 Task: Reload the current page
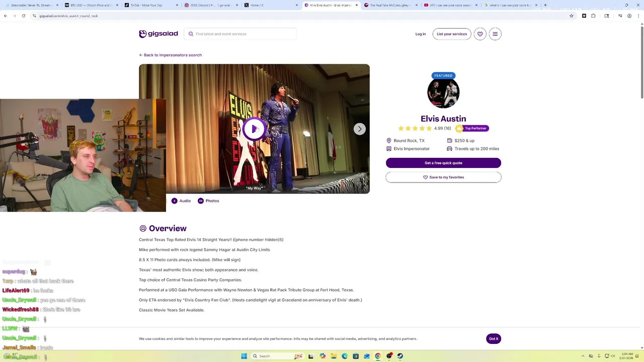(x=24, y=16)
